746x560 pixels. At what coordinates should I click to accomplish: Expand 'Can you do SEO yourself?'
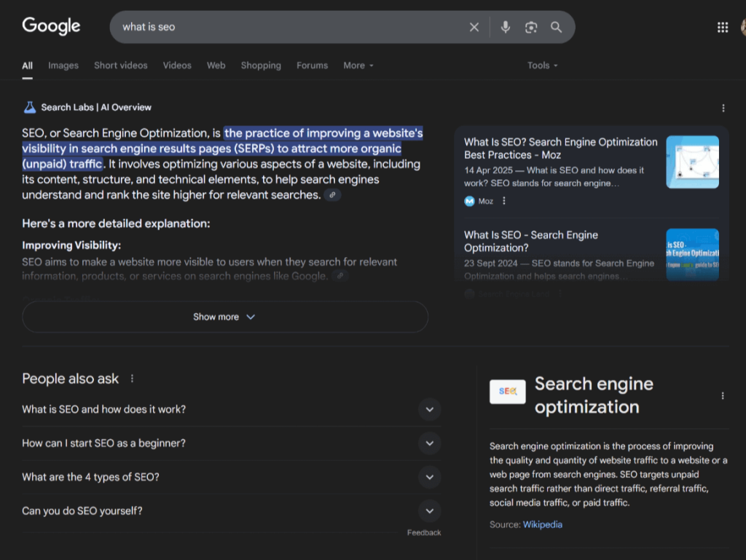(231, 510)
